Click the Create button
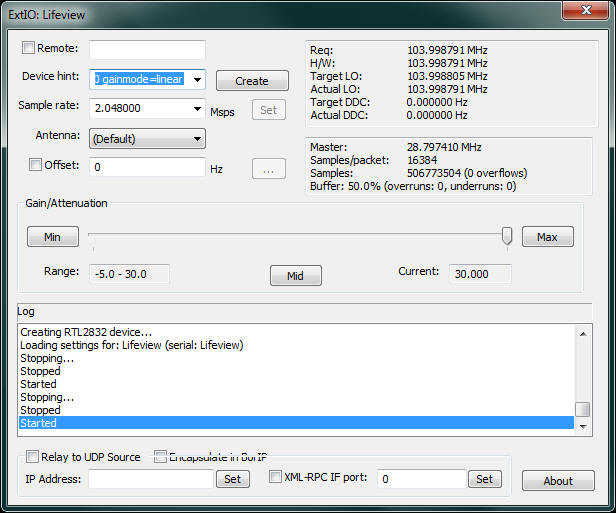Image resolution: width=616 pixels, height=513 pixels. click(252, 81)
